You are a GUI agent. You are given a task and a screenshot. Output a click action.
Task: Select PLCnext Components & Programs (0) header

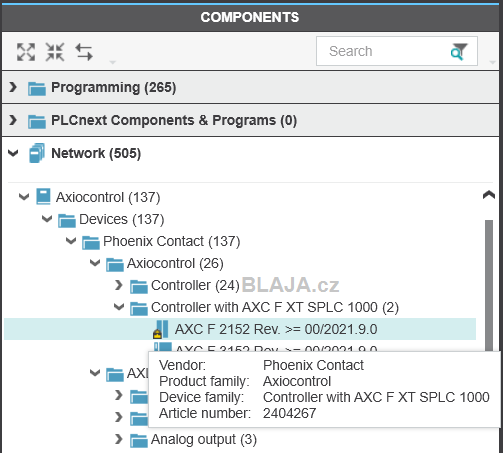pos(251,120)
